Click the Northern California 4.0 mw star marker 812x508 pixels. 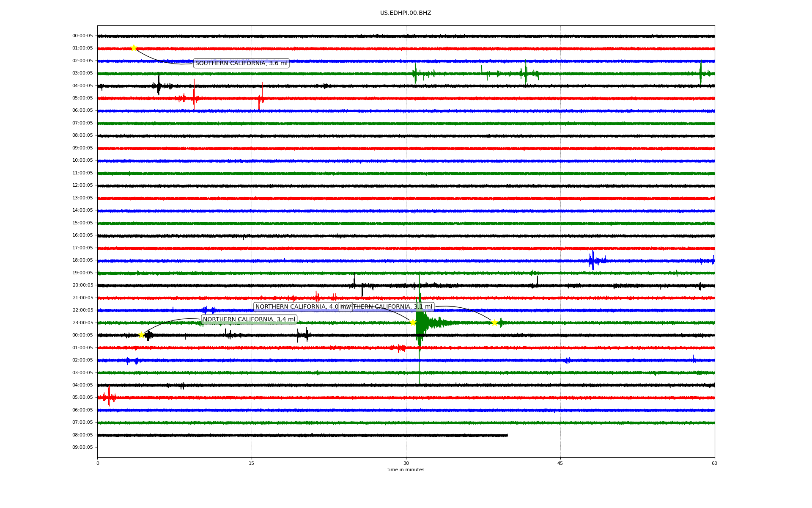click(413, 323)
